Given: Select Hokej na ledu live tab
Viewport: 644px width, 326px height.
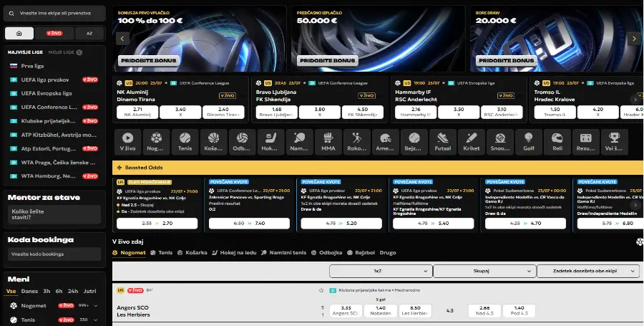Looking at the screenshot, I should coord(234,252).
